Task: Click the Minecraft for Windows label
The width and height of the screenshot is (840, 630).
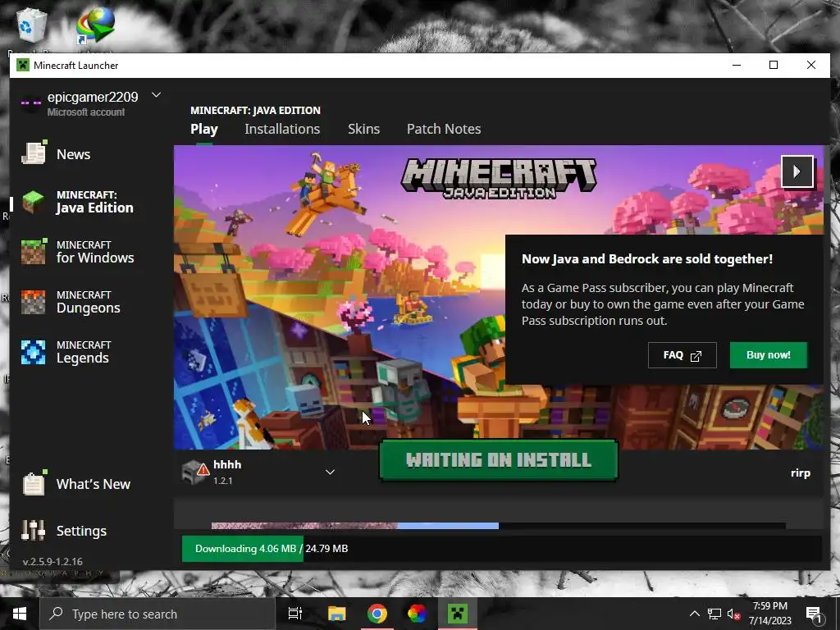Action: click(95, 253)
